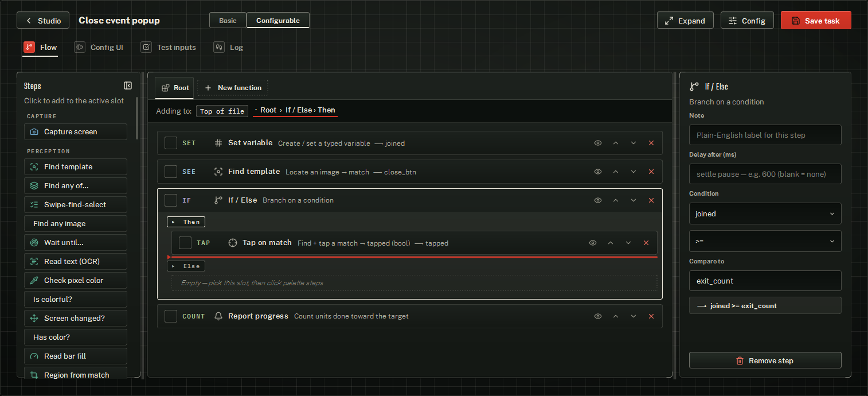Add a Check pixel color step
Screen dimensions: 868x396
tap(76, 280)
